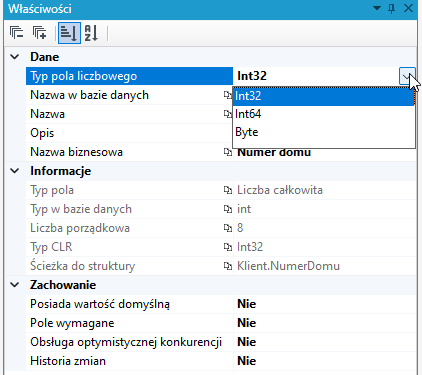Click the Nie value for Posiada wartość domyślną
422x375 pixels.
247,304
